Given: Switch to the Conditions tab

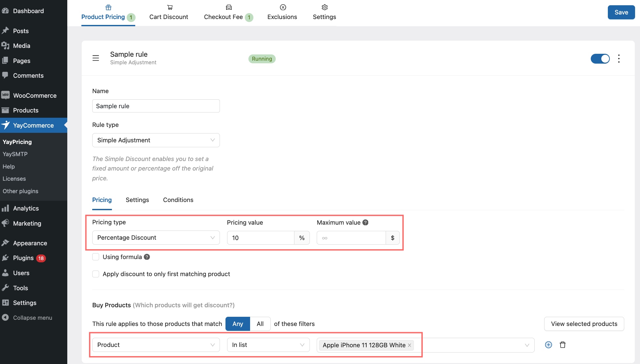Looking at the screenshot, I should click(x=178, y=200).
